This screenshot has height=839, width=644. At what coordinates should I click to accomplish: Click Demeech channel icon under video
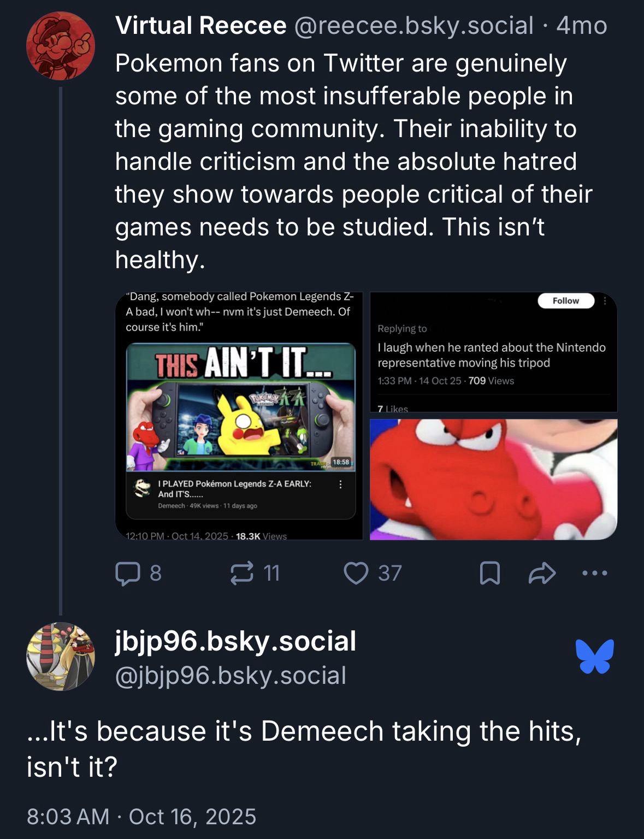click(143, 488)
